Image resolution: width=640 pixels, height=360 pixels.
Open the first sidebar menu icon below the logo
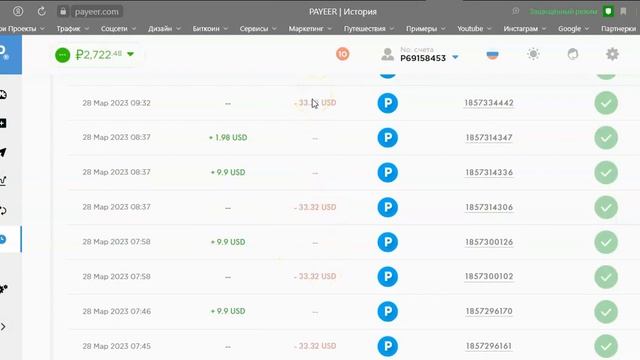click(3, 95)
